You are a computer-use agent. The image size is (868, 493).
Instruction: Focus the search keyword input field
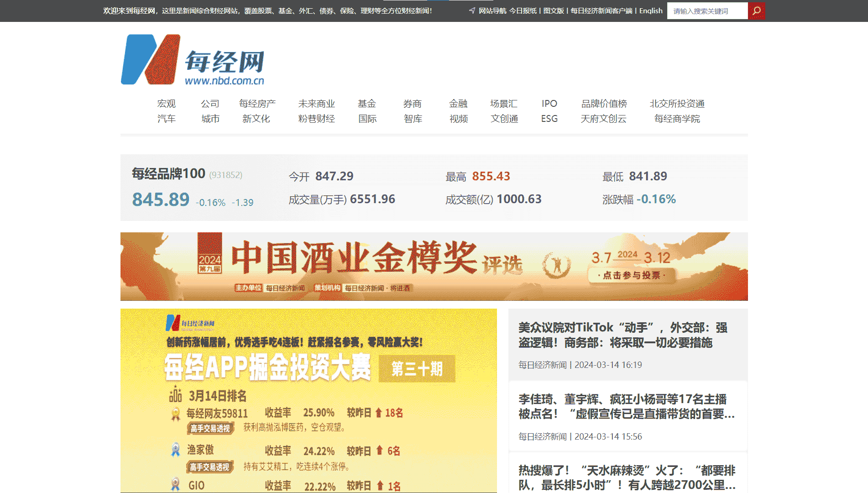[x=707, y=10]
